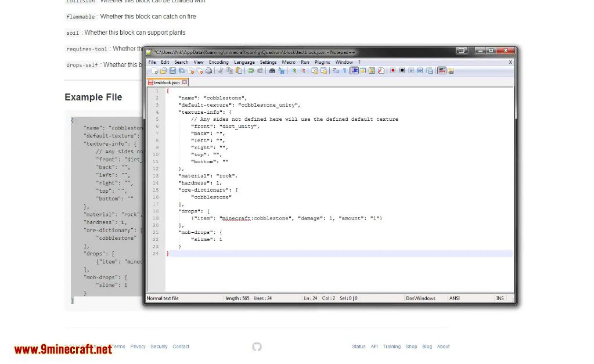Cut selection with the scissors icon
Screen dimensions: 594x364
click(x=221, y=71)
